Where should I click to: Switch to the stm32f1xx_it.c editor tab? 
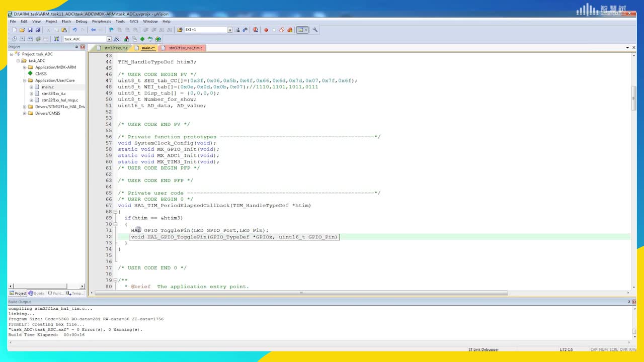113,48
